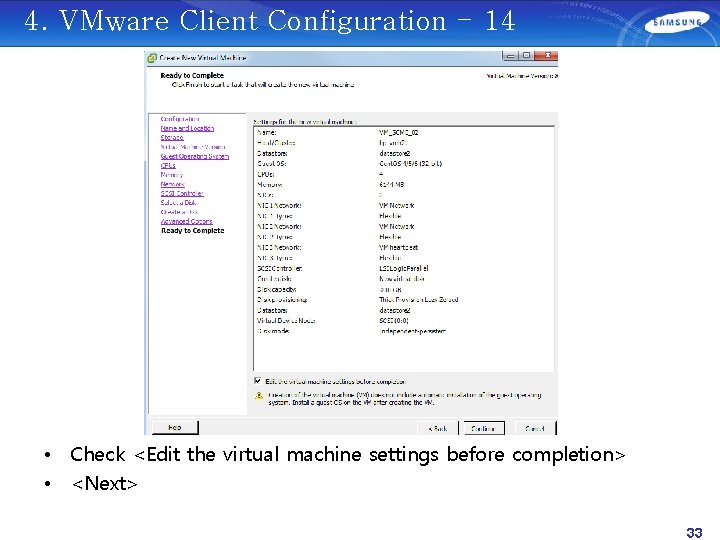Go to the Guest Operating System step
The height and width of the screenshot is (540, 720).
coord(195,156)
